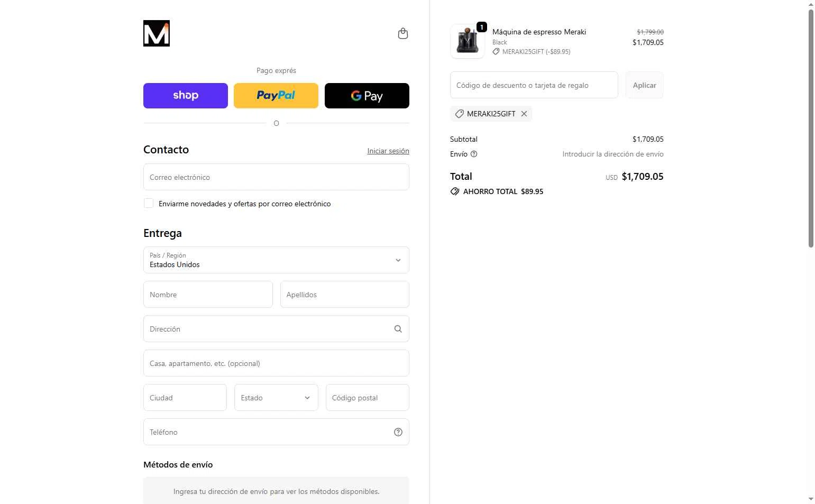Click the Aplicar button
Viewport: 815px width, 504px height.
[645, 85]
